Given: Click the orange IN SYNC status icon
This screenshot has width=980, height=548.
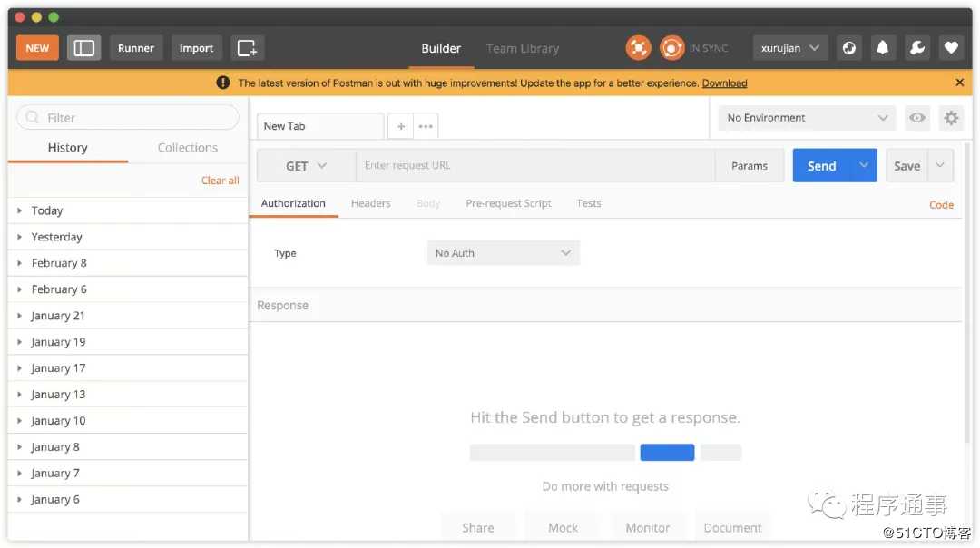Looking at the screenshot, I should point(671,48).
